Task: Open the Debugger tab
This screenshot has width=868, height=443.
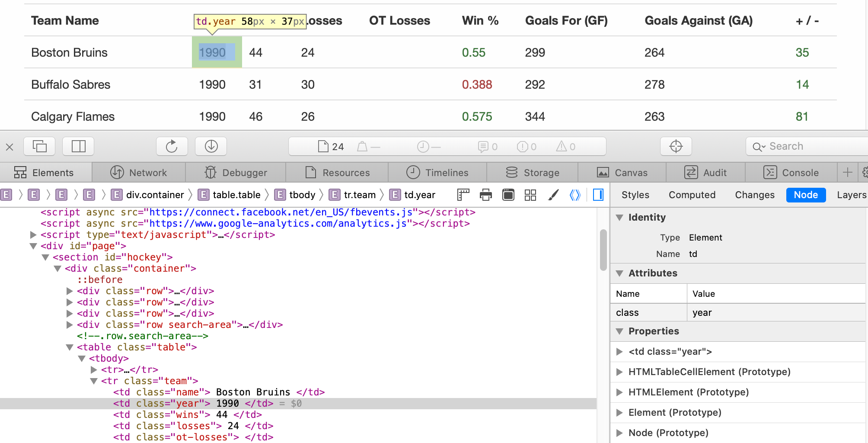Action: [x=236, y=173]
